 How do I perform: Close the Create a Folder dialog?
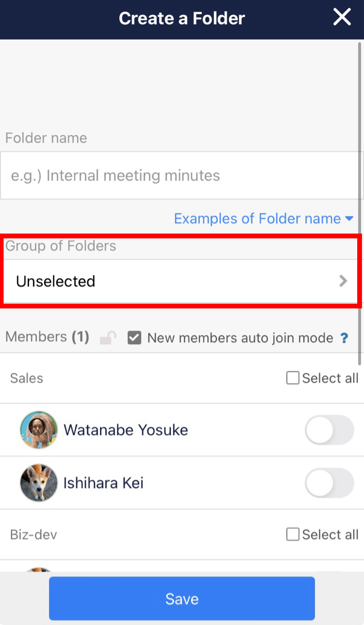coord(342,18)
